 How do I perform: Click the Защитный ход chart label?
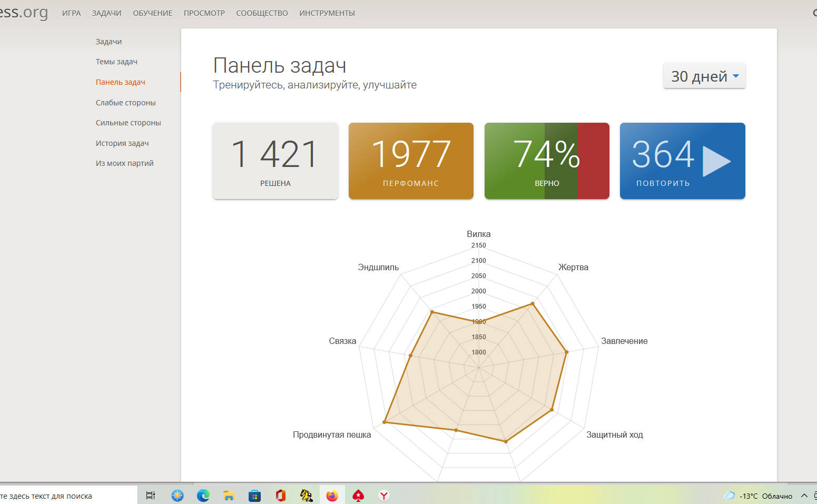pos(615,434)
